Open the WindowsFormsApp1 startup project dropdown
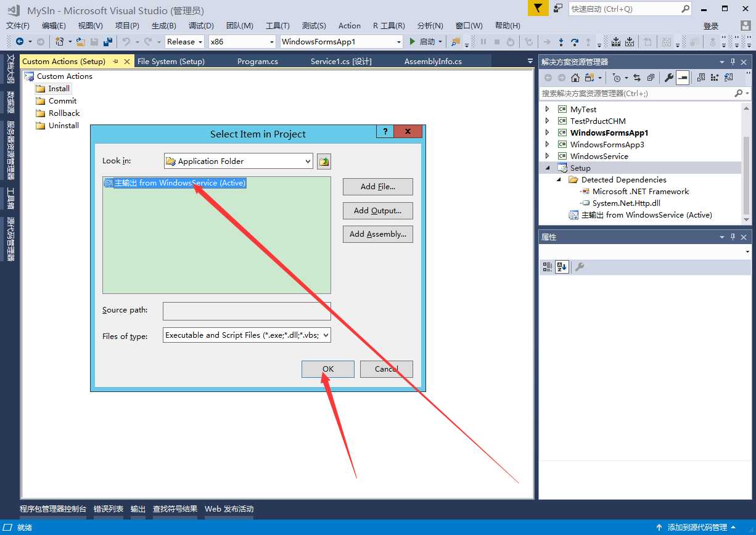The width and height of the screenshot is (756, 535). 398,42
